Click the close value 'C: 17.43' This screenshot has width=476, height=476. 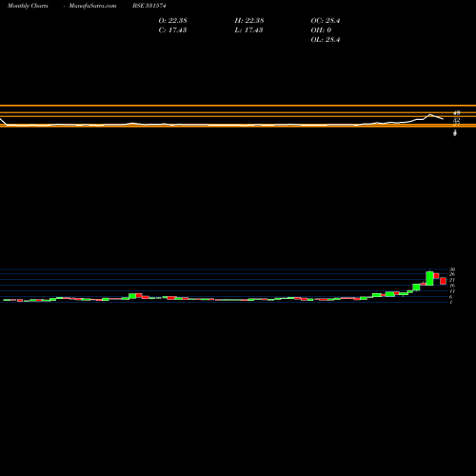pos(172,30)
